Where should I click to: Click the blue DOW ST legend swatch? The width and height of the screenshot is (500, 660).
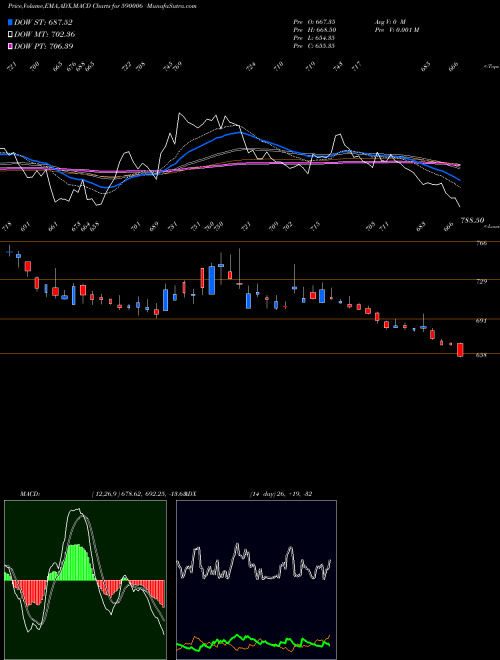tap(10, 22)
